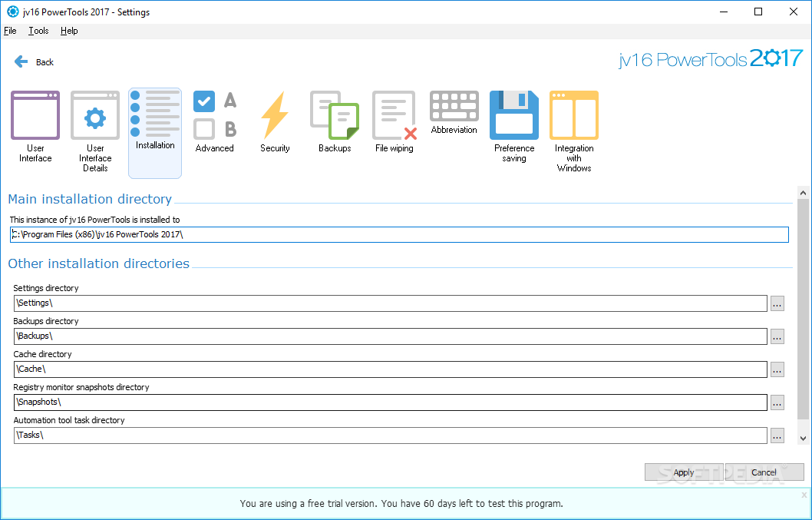Browse for the Backups directory
The height and width of the screenshot is (520, 812).
(x=777, y=336)
